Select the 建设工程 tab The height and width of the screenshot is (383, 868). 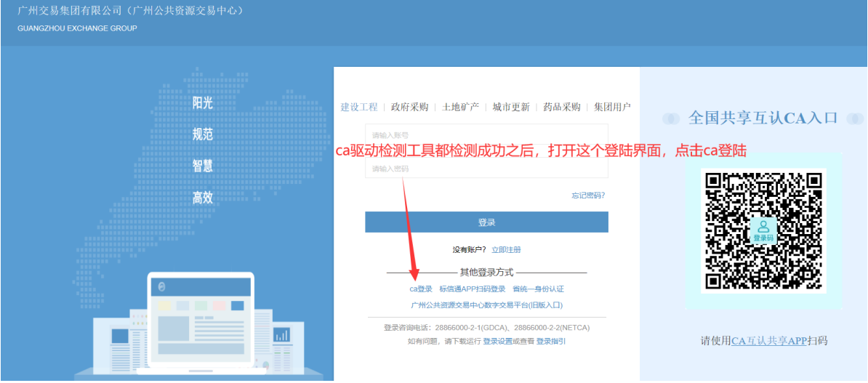359,107
